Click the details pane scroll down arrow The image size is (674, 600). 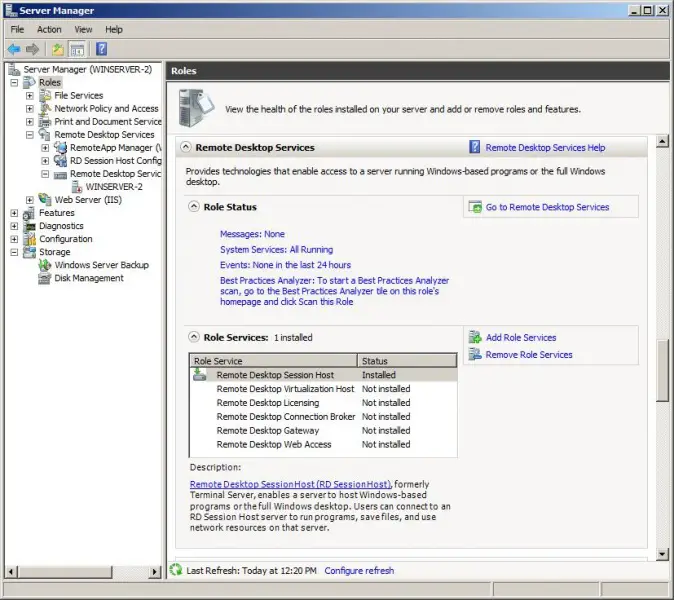point(662,554)
